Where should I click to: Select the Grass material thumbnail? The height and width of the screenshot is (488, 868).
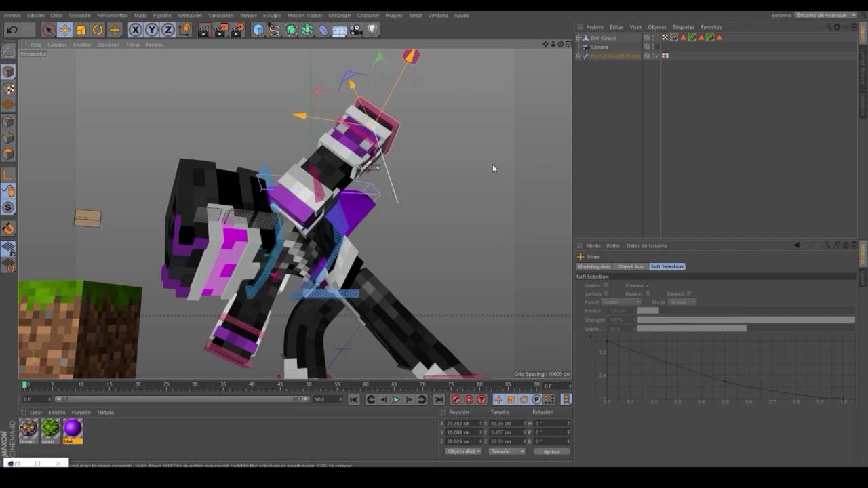click(50, 430)
